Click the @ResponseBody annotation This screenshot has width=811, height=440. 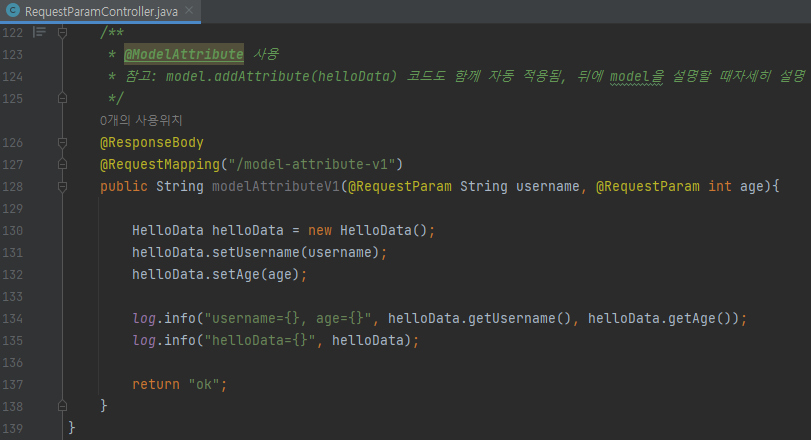(152, 143)
